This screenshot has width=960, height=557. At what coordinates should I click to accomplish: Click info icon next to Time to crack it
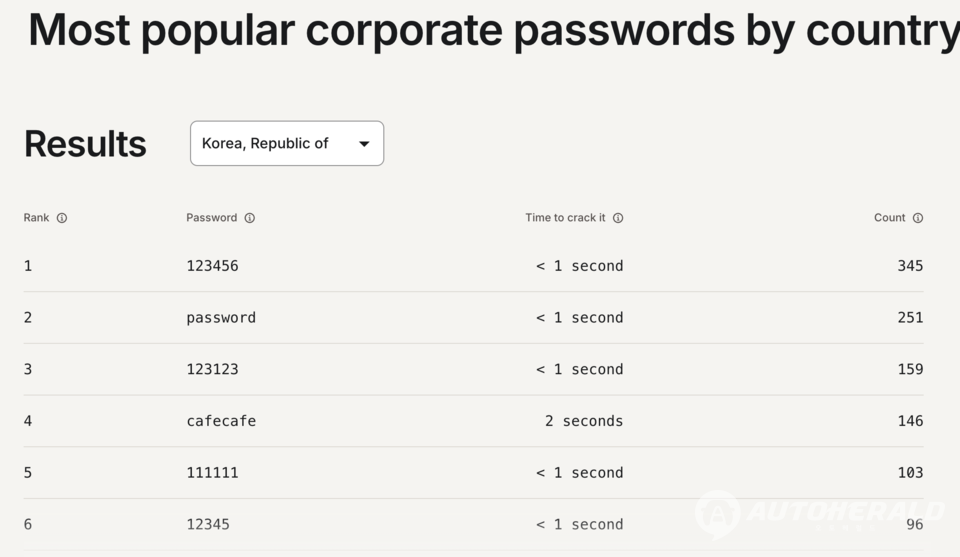(x=618, y=218)
